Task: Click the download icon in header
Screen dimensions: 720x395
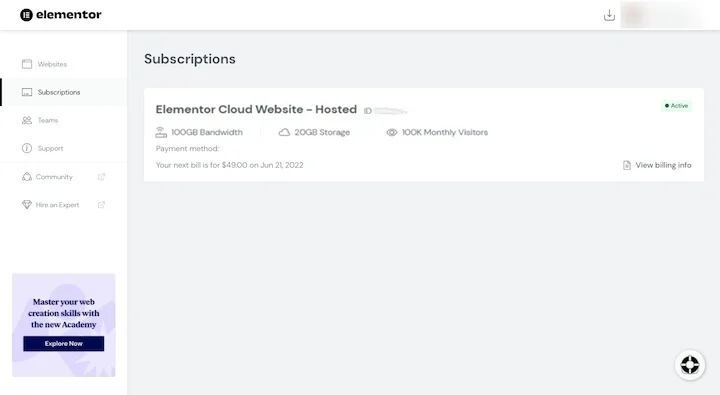Action: pos(609,15)
